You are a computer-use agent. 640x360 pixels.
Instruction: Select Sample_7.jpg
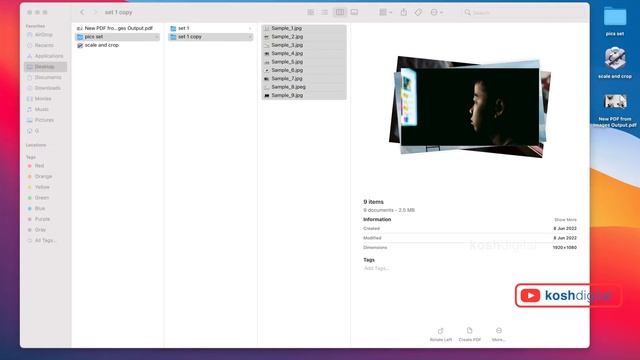[304, 78]
